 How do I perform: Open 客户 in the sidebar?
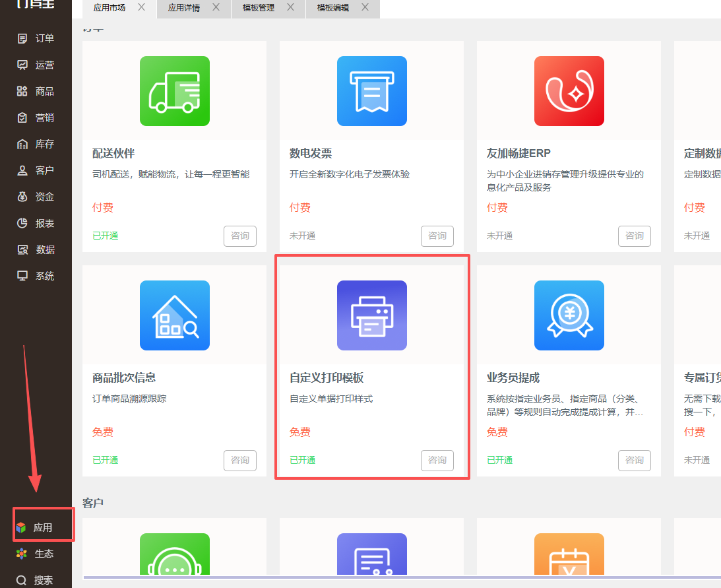(36, 170)
